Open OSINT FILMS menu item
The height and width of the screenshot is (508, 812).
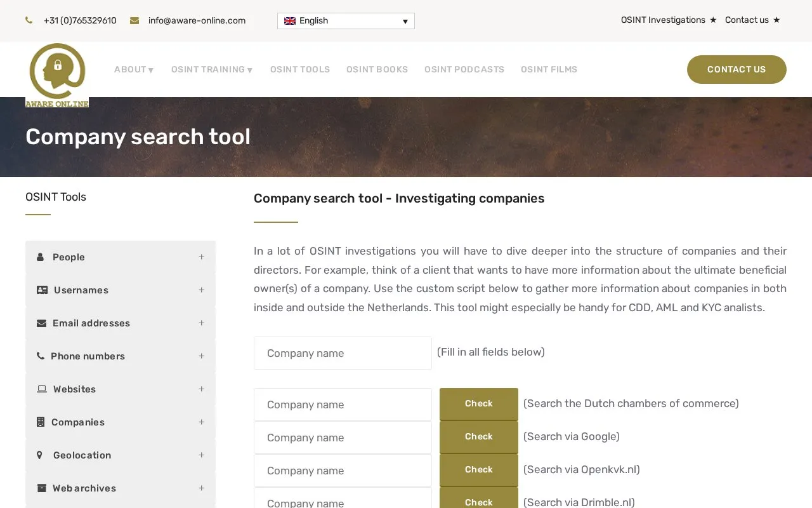[549, 70]
